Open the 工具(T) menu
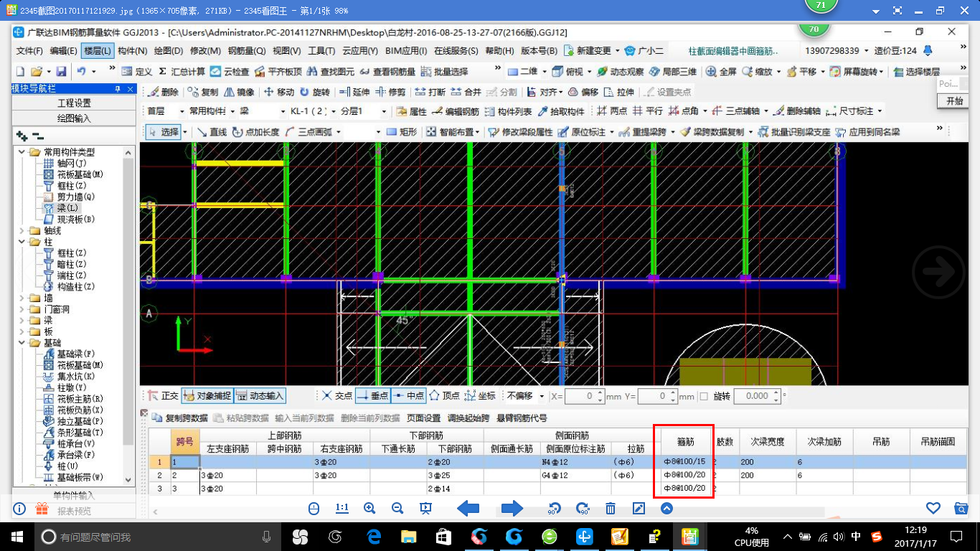 322,51
